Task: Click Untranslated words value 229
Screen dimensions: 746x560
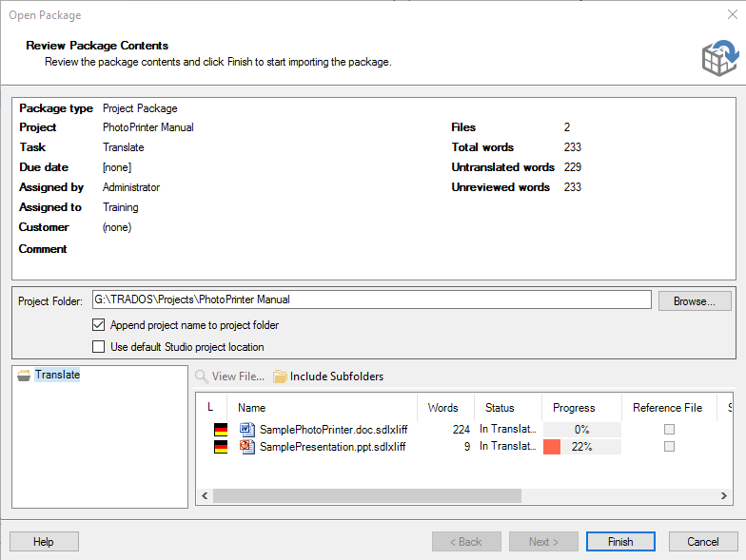Action: (573, 167)
